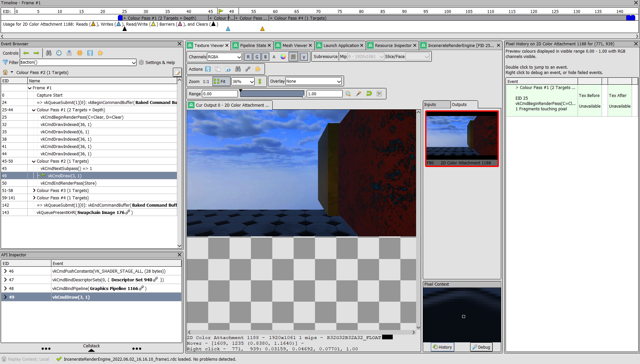Image resolution: width=640 pixels, height=364 pixels.
Task: Select the vkCmdEndRenderPass(Store) event
Action: (89, 183)
